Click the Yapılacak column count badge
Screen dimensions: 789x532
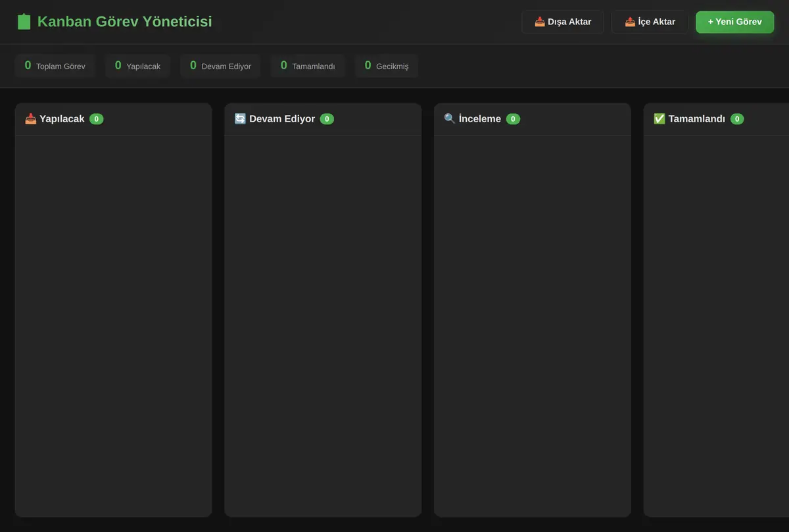[x=97, y=119]
